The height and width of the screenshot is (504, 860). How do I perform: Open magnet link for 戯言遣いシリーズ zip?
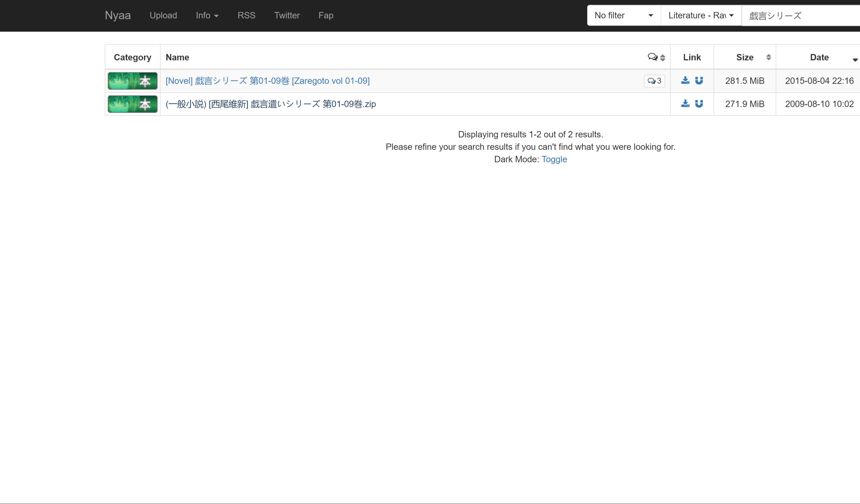699,104
